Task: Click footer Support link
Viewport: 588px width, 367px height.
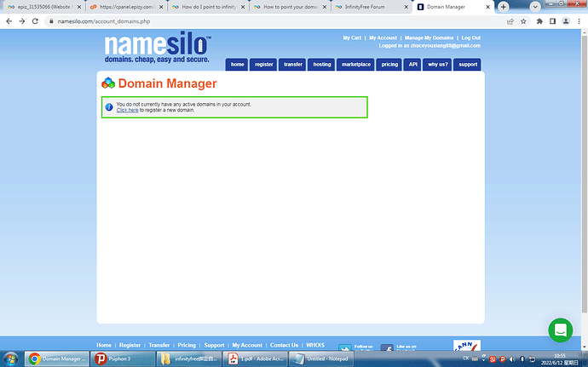Action: click(x=214, y=345)
